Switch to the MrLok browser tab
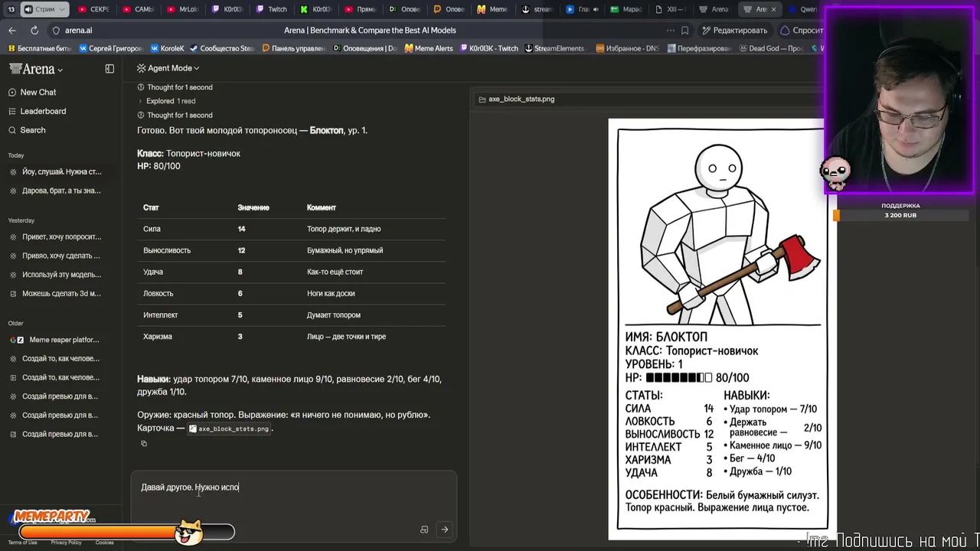 coord(182,9)
